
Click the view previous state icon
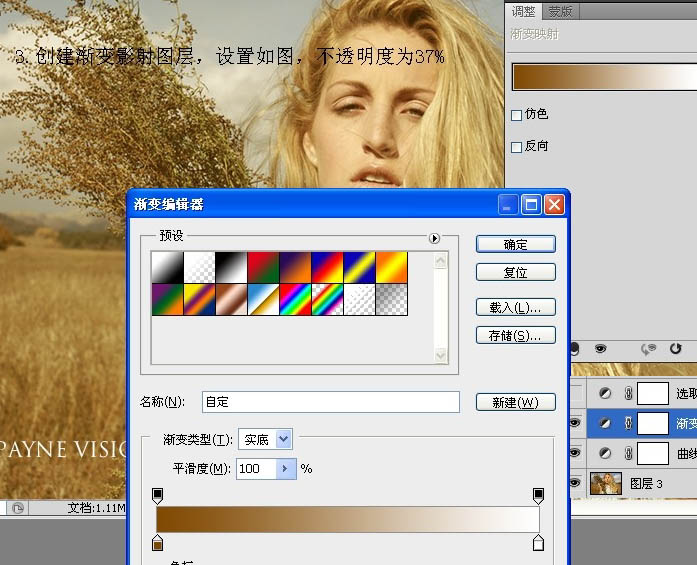[x=648, y=348]
